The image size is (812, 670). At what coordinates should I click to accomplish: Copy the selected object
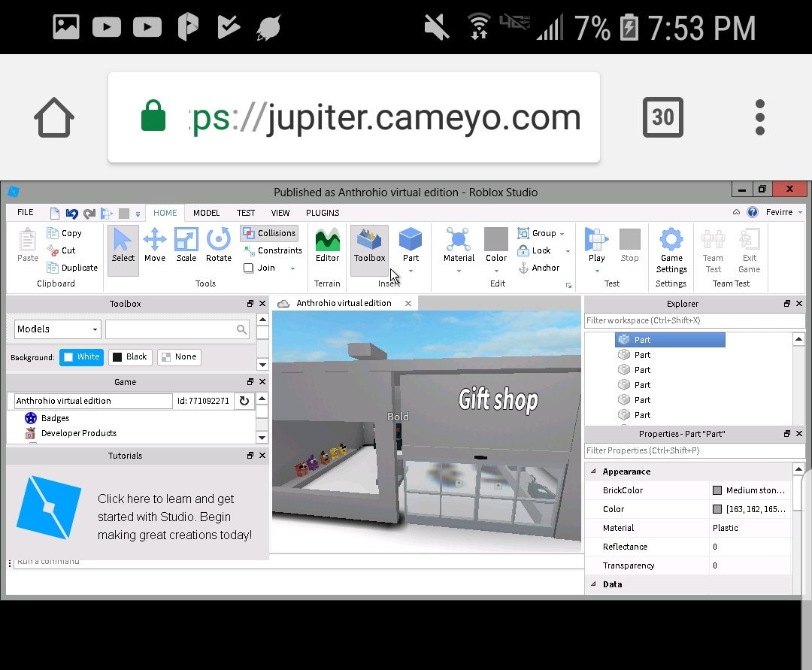pos(64,233)
